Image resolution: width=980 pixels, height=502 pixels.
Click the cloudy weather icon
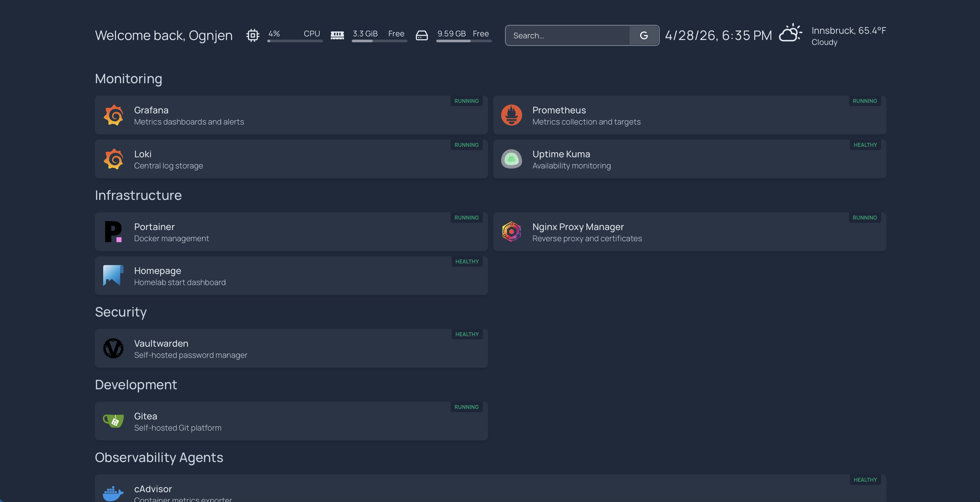point(791,33)
